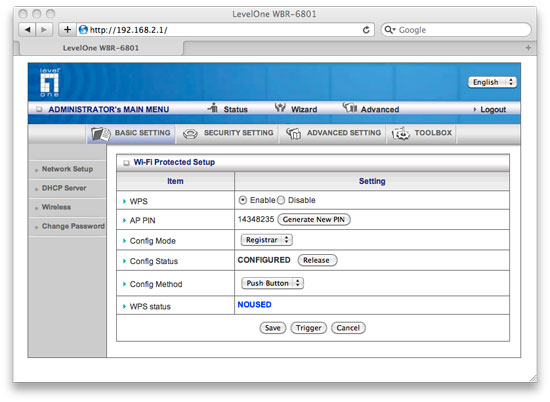The width and height of the screenshot is (550, 402).
Task: Click the Toolbox gear icon
Action: pos(401,134)
